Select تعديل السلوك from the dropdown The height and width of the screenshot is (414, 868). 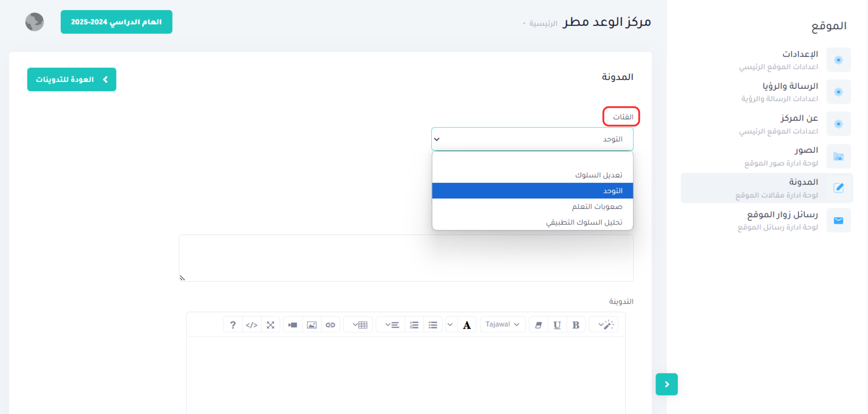click(x=532, y=175)
